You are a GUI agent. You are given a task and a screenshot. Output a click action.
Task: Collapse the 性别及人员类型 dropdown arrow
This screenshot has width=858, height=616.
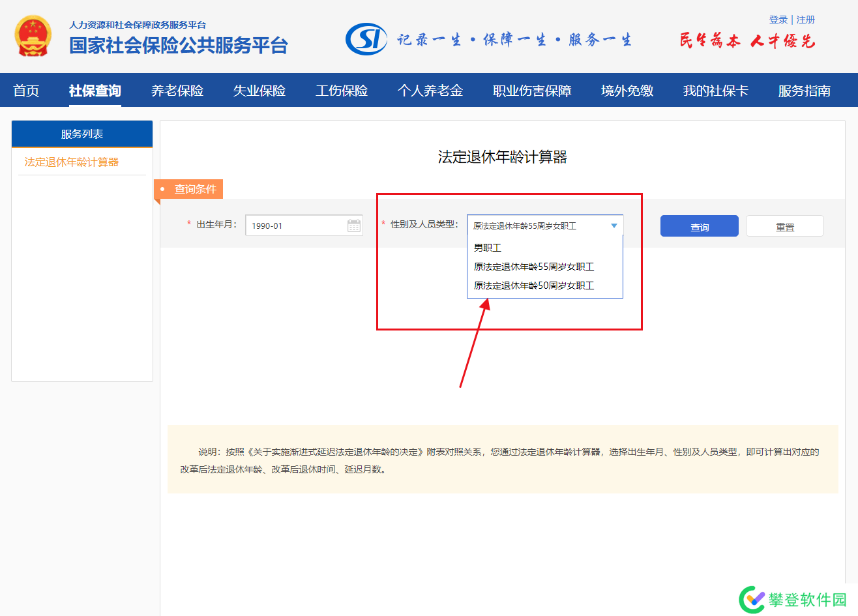click(614, 226)
